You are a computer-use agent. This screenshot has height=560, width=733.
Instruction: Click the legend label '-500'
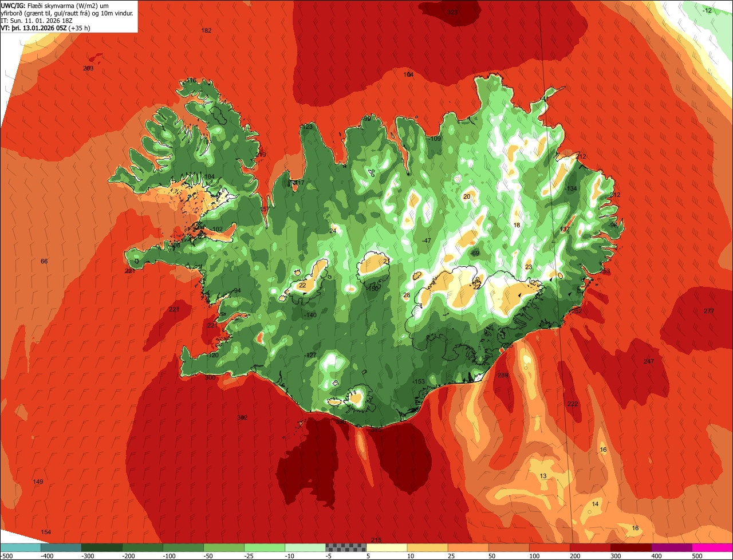pyautogui.click(x=7, y=556)
